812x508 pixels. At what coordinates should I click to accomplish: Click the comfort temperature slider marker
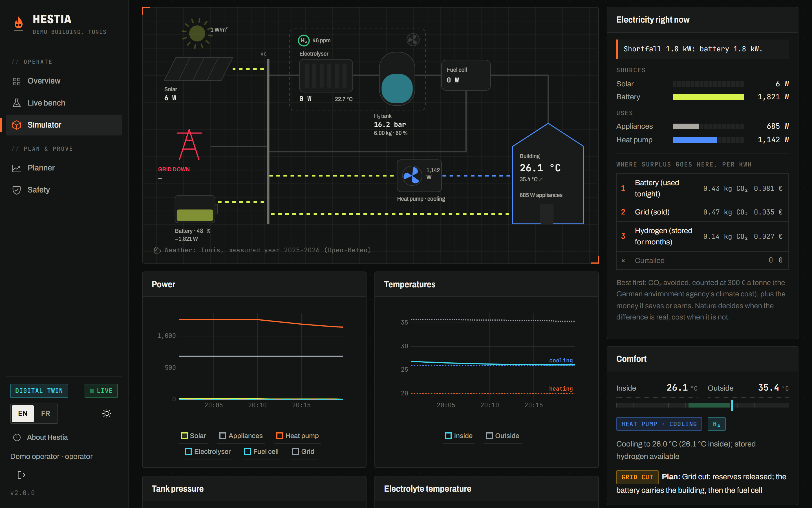coord(732,405)
